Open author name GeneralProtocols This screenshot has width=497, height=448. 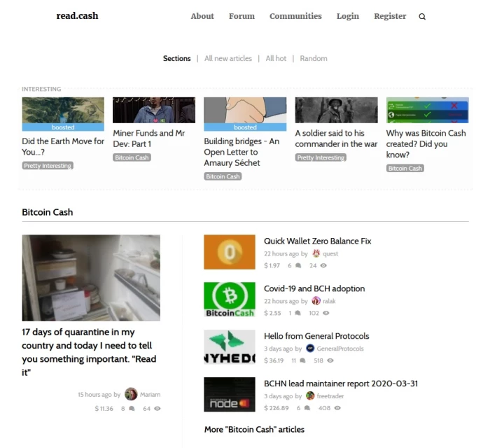(340, 349)
